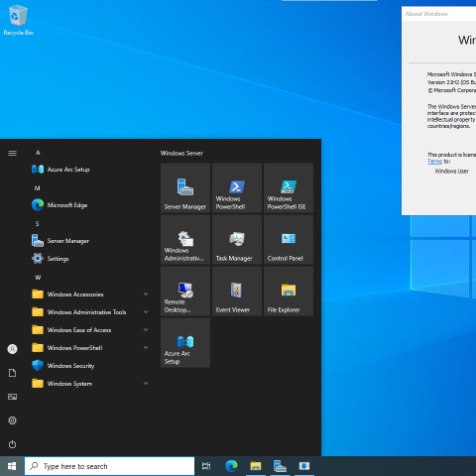
Task: Open Pictures icon in Start sidebar
Action: (12, 397)
